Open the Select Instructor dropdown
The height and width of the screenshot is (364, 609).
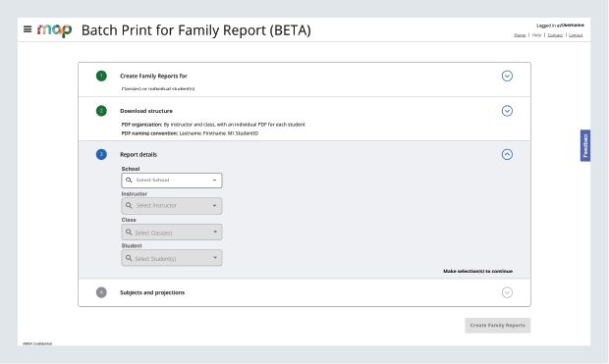pyautogui.click(x=172, y=206)
